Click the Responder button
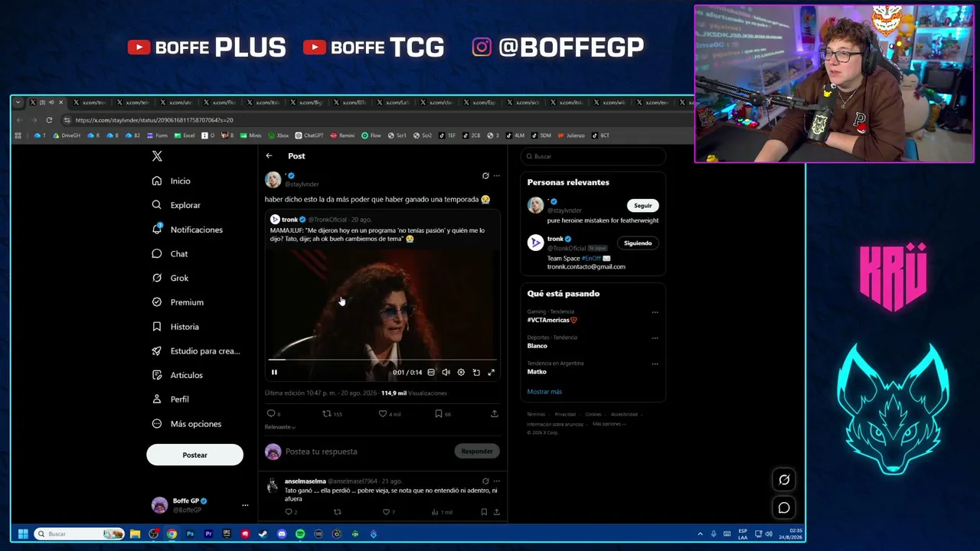 pyautogui.click(x=476, y=452)
